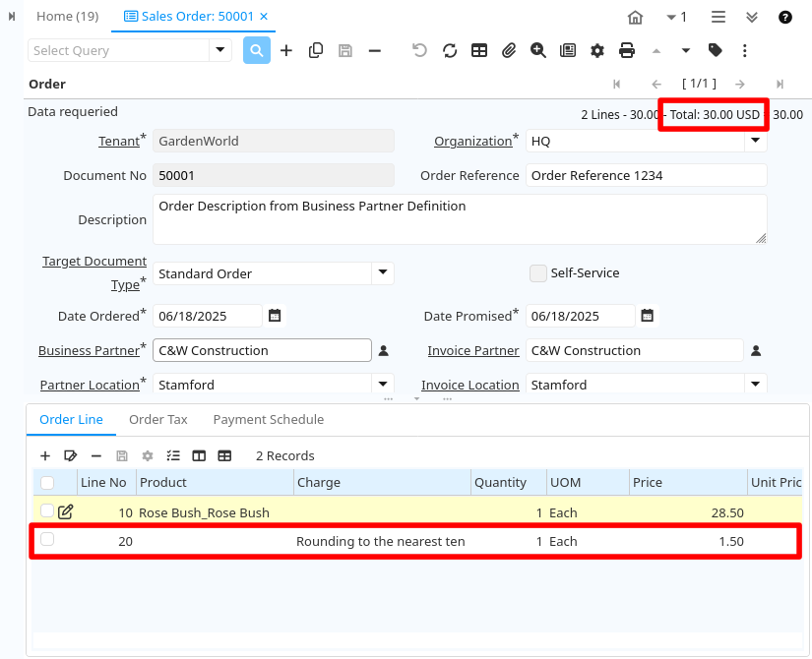
Task: Click the Print icon in toolbar
Action: pos(627,50)
